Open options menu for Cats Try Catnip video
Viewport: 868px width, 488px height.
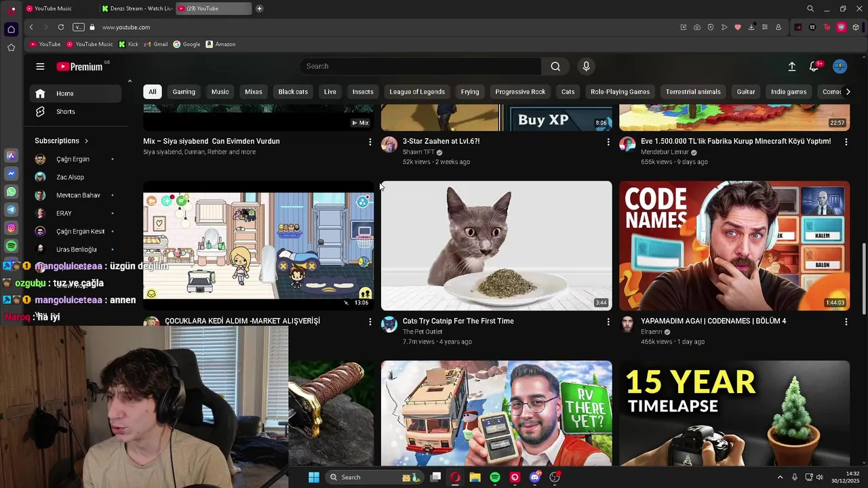(608, 321)
